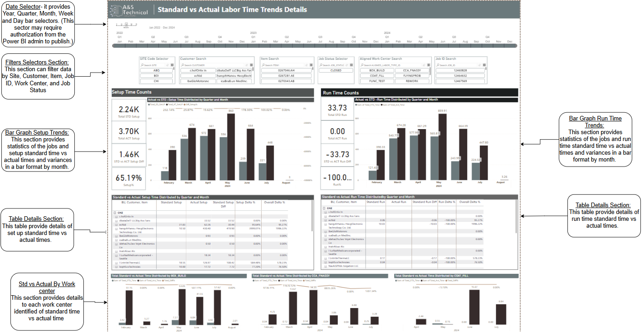Expand hangzhHanou HecgElectronic row in setup table
The height and width of the screenshot is (334, 644).
coord(116,228)
